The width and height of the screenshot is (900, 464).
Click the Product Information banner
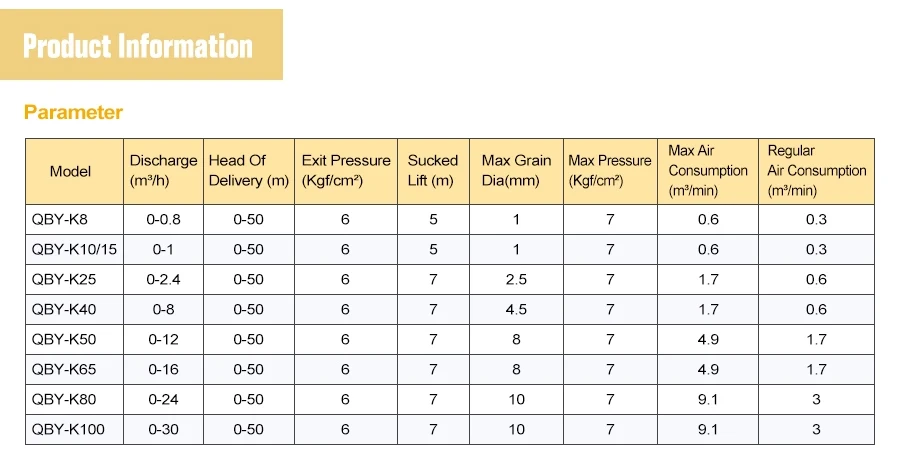coord(141,44)
